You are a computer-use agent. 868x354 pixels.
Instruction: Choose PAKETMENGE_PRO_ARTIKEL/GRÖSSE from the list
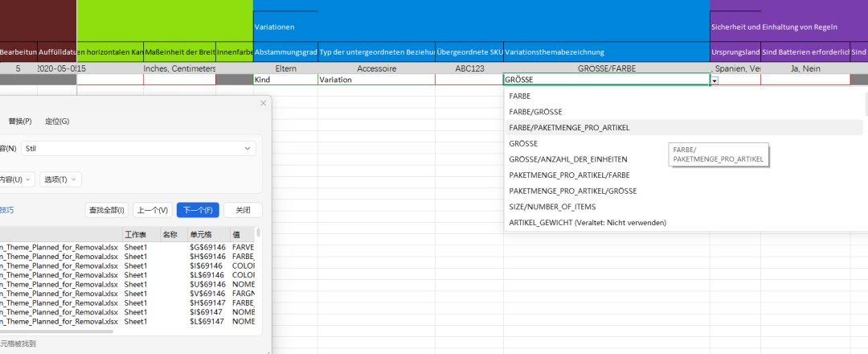(684, 191)
